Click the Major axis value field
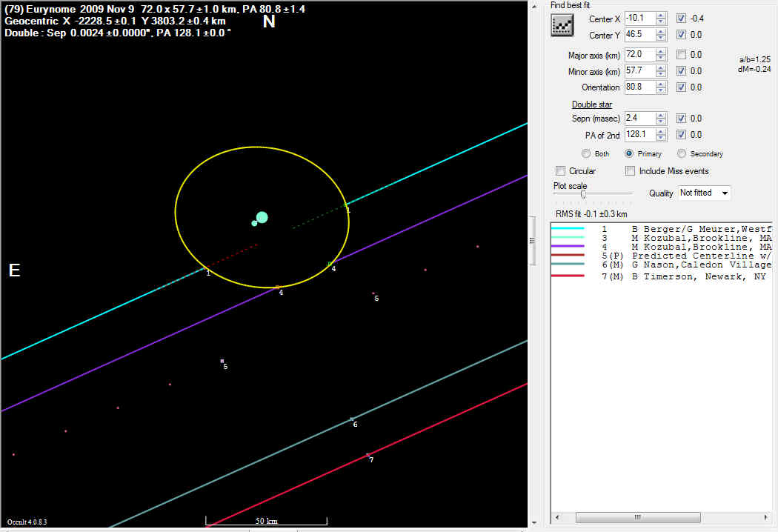The image size is (778, 532). point(640,55)
